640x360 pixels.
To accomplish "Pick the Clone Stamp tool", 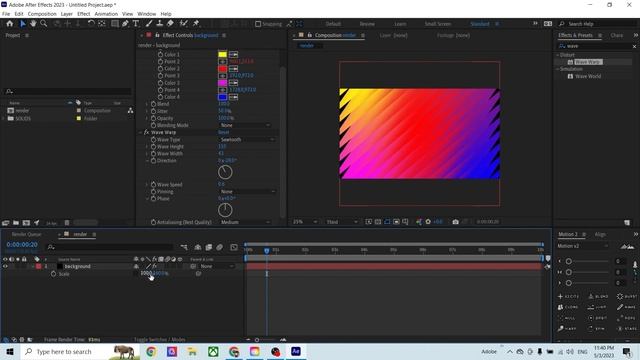I will (160, 24).
